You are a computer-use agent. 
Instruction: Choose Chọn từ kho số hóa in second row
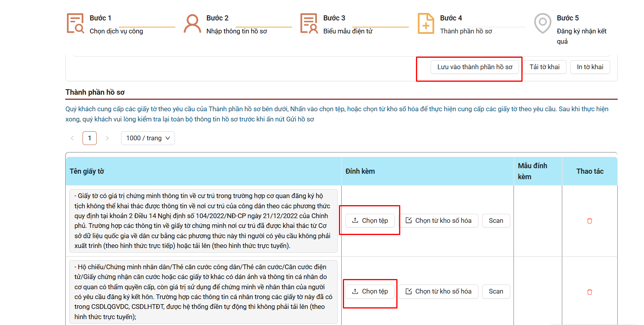click(x=439, y=291)
